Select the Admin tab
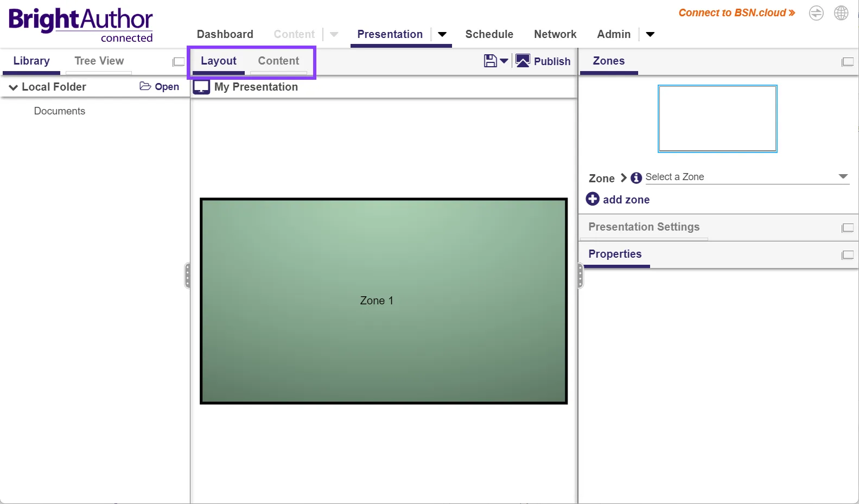 point(614,34)
